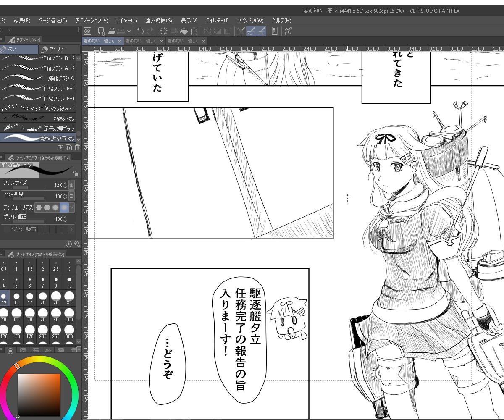Click the Undo arrow icon
The image size is (504, 420).
pyautogui.click(x=140, y=31)
